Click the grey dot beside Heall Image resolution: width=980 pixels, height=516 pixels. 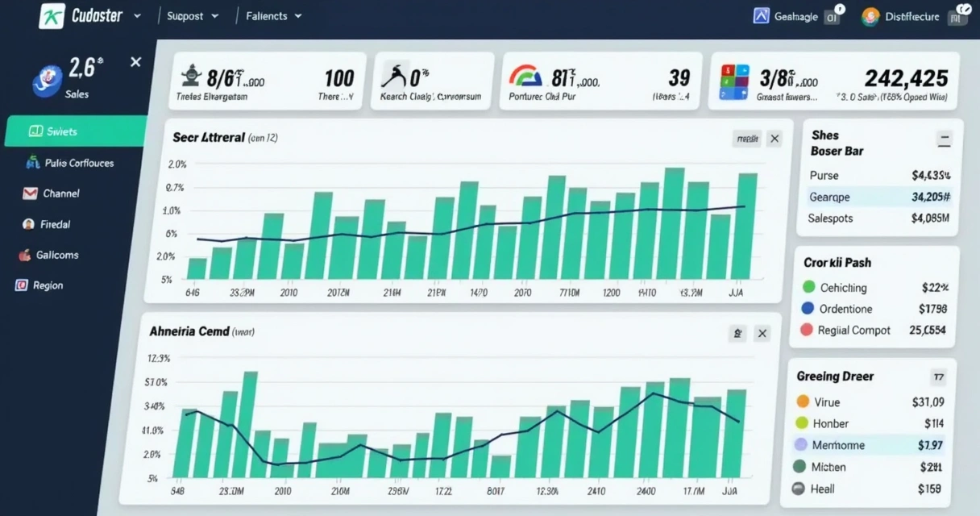click(x=798, y=488)
